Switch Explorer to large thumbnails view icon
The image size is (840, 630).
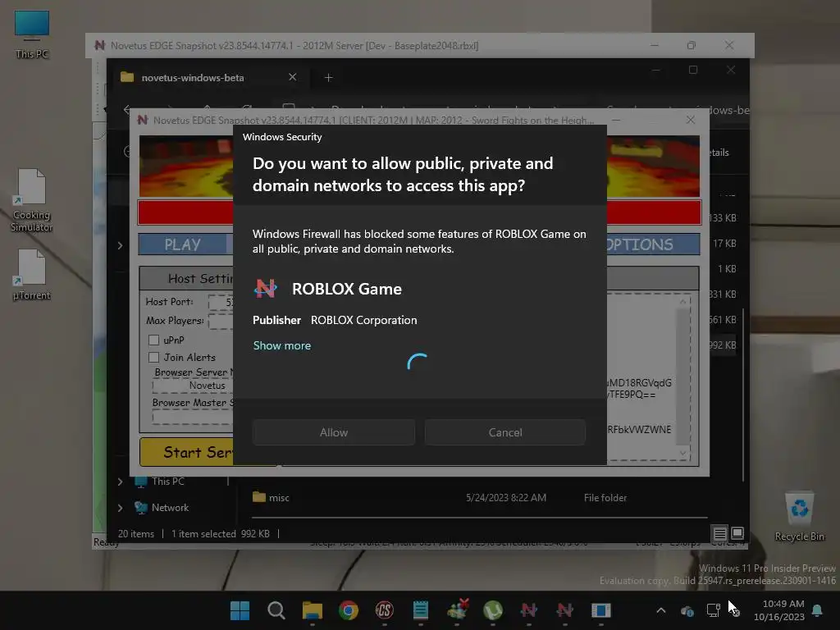pyautogui.click(x=737, y=533)
